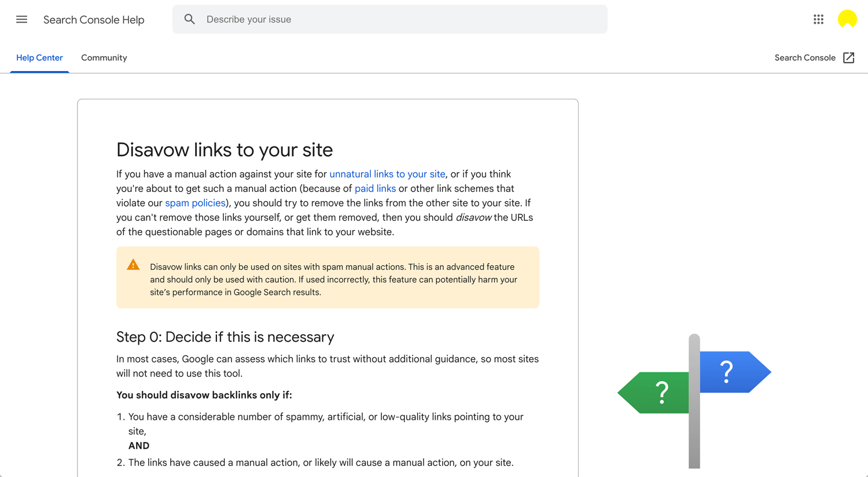Click the signpost question marks illustration
The height and width of the screenshot is (477, 868).
(x=694, y=401)
